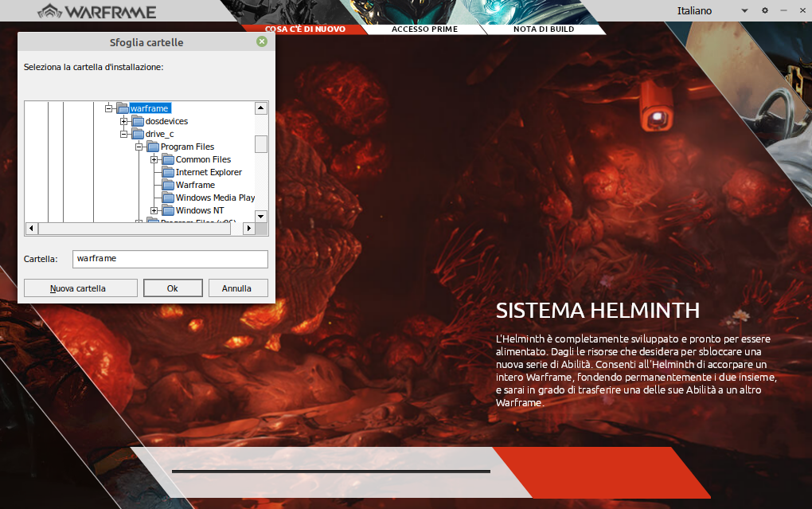Collapse the Program Files tree node
812x509 pixels.
coord(139,147)
